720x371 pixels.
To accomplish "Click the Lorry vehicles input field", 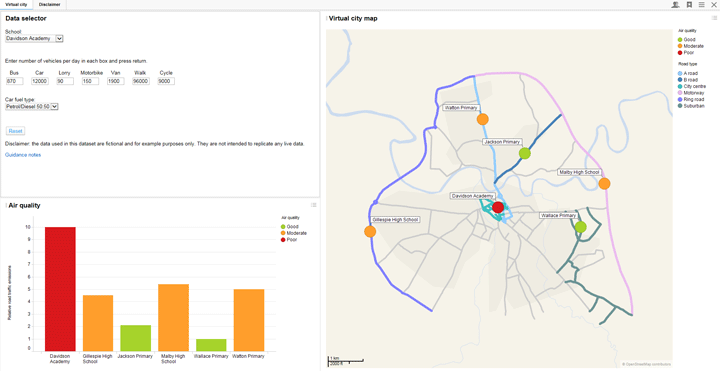I will point(65,81).
